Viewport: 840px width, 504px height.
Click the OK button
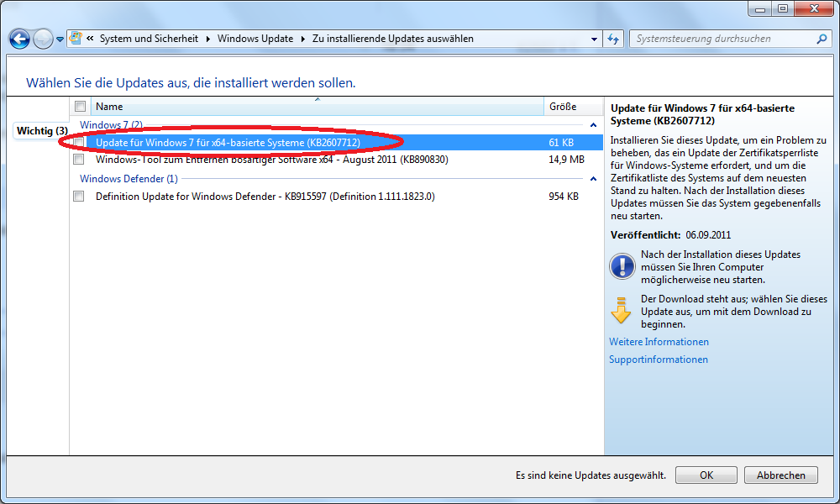[706, 475]
